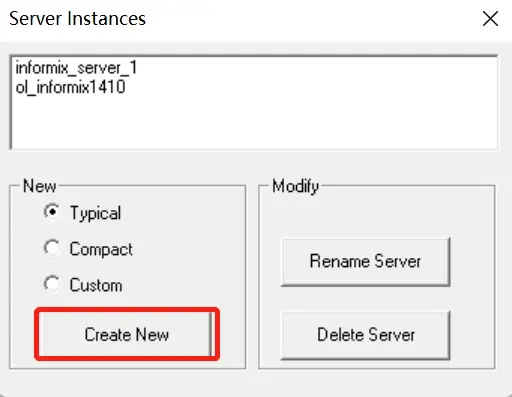Click the Compact label text
Viewport: 512px width, 397px height.
[x=101, y=249]
